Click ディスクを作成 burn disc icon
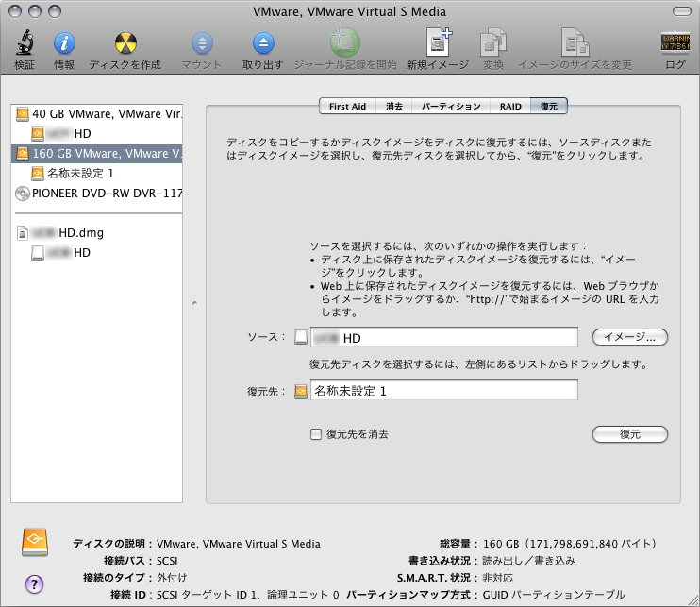The image size is (700, 607). [125, 43]
